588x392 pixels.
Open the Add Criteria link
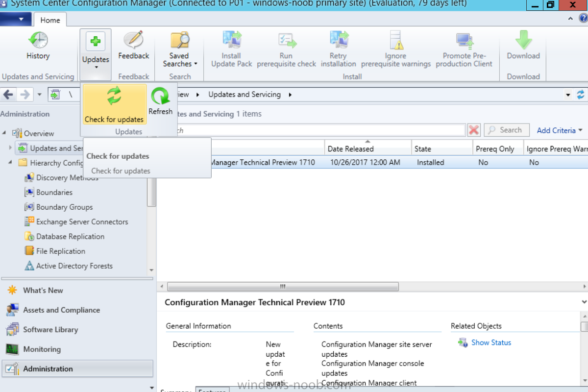click(x=560, y=130)
